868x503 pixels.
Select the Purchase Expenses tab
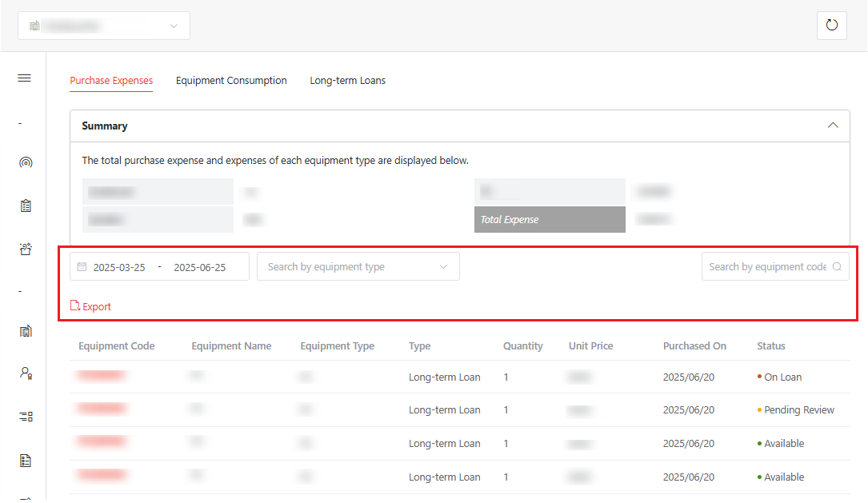pos(111,81)
